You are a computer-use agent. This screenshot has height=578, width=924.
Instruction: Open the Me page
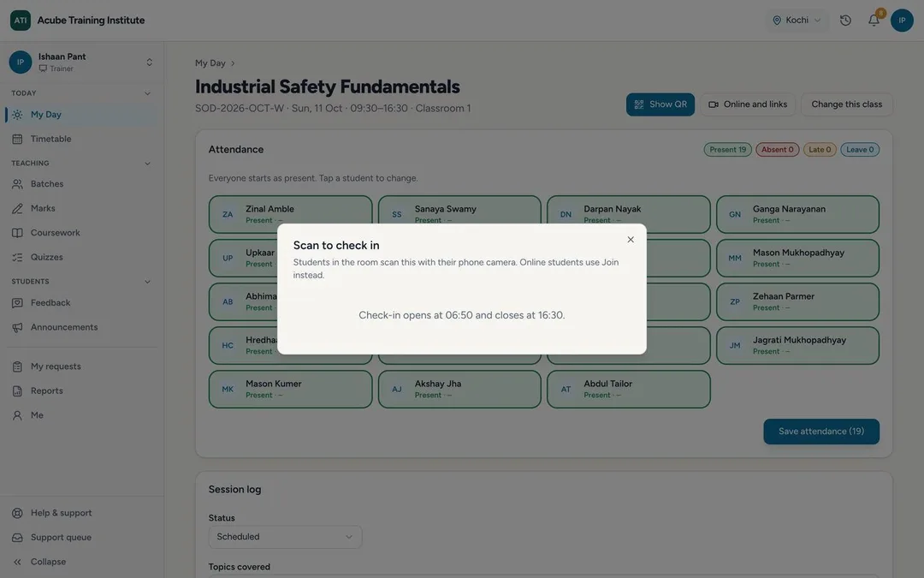82,415
